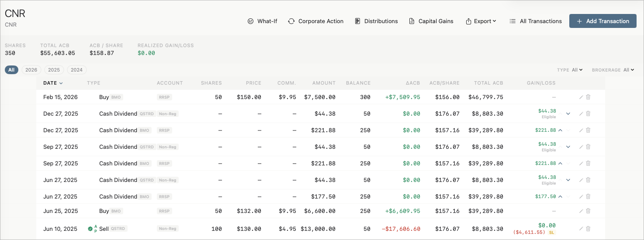Screen dimensions: 644x240
Task: Filter transactions to 2026
Action: [x=31, y=70]
